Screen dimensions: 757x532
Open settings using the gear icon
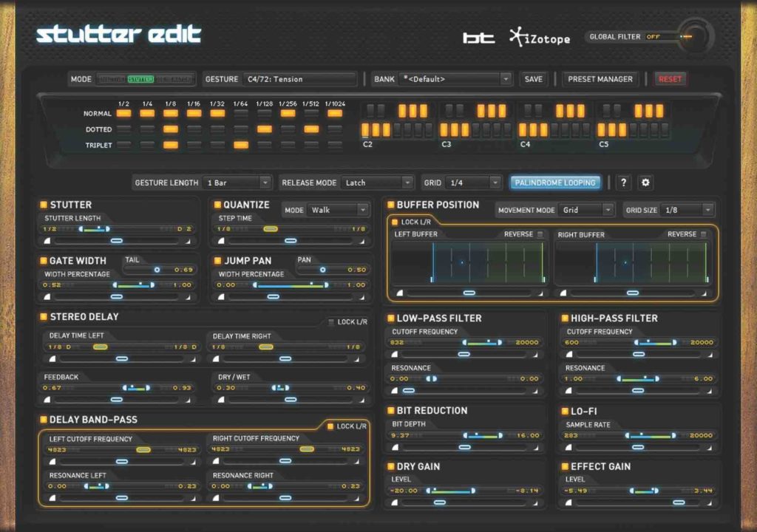[645, 183]
